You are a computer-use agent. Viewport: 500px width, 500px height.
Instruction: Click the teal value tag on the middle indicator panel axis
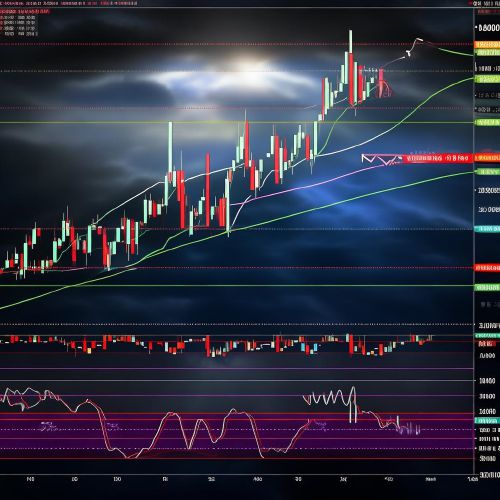coord(487,335)
